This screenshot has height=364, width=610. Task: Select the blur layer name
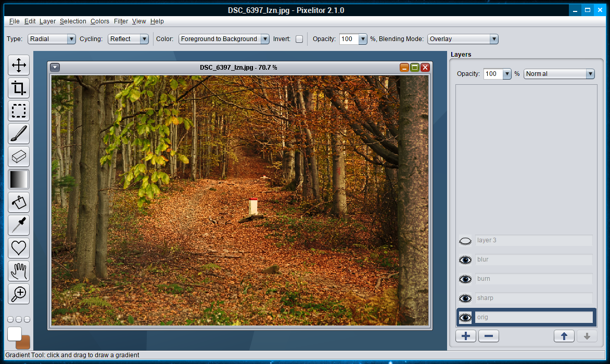[x=534, y=259]
